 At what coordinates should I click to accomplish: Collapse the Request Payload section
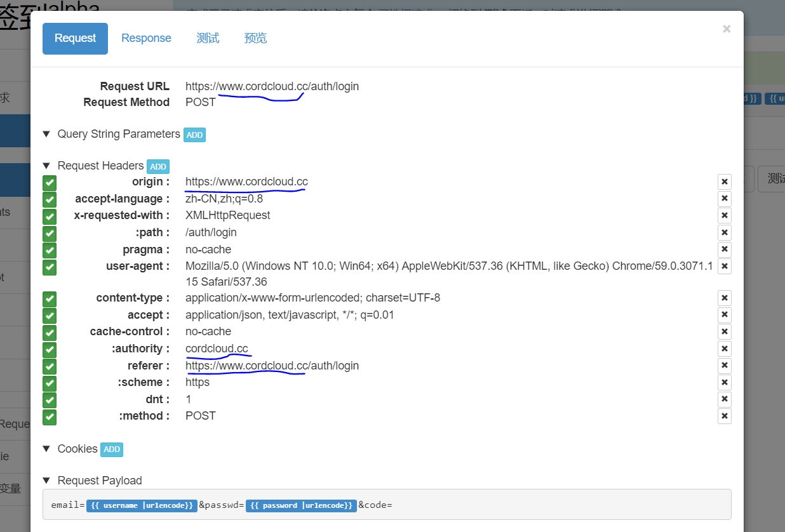46,481
